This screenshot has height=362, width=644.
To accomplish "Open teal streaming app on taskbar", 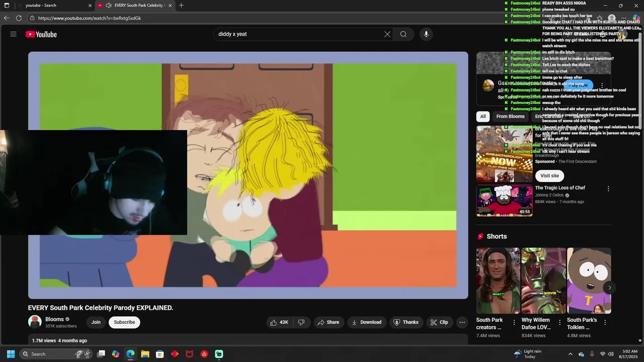I will click(219, 354).
